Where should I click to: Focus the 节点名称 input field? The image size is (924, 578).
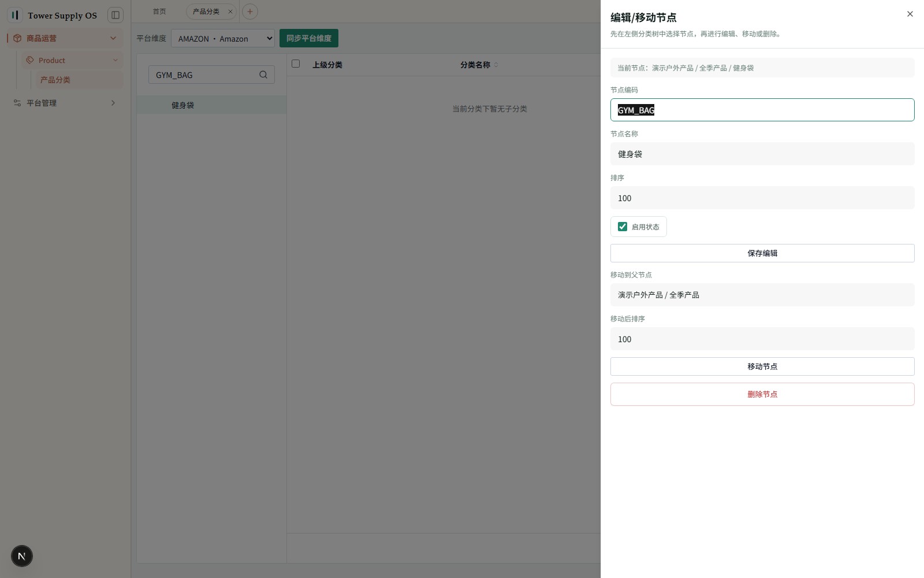(x=762, y=154)
